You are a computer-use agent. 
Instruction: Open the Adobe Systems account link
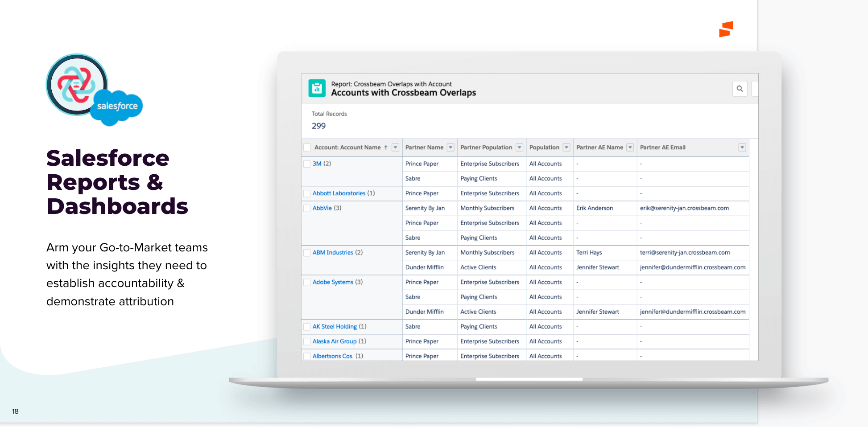333,282
